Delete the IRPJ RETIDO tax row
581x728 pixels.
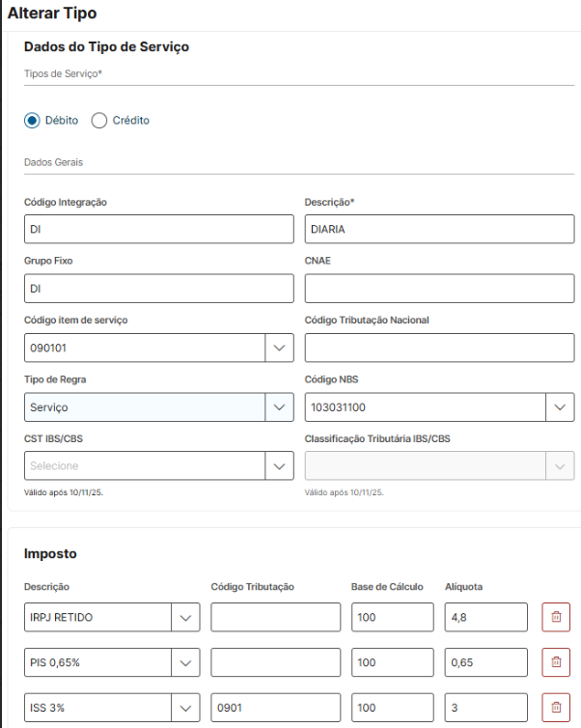[x=555, y=617]
